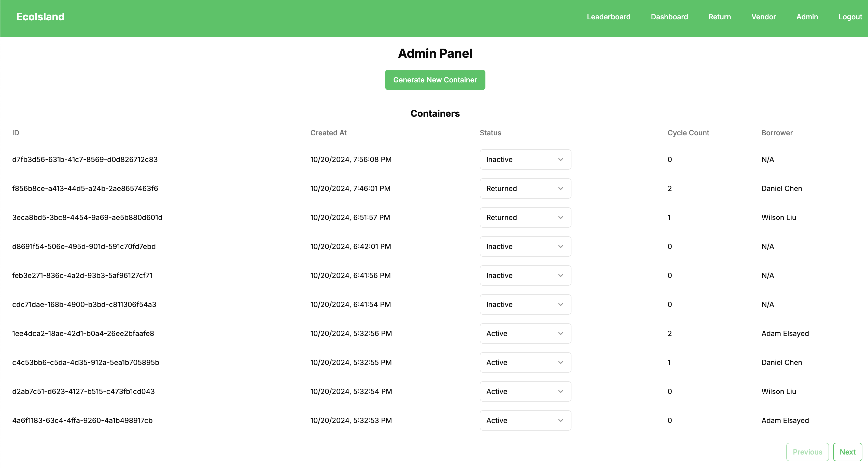
Task: Change status of container d8691f54
Action: 525,246
